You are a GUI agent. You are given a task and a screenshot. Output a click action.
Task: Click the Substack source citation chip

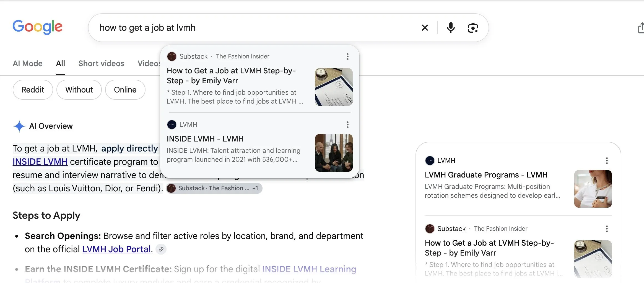point(214,188)
